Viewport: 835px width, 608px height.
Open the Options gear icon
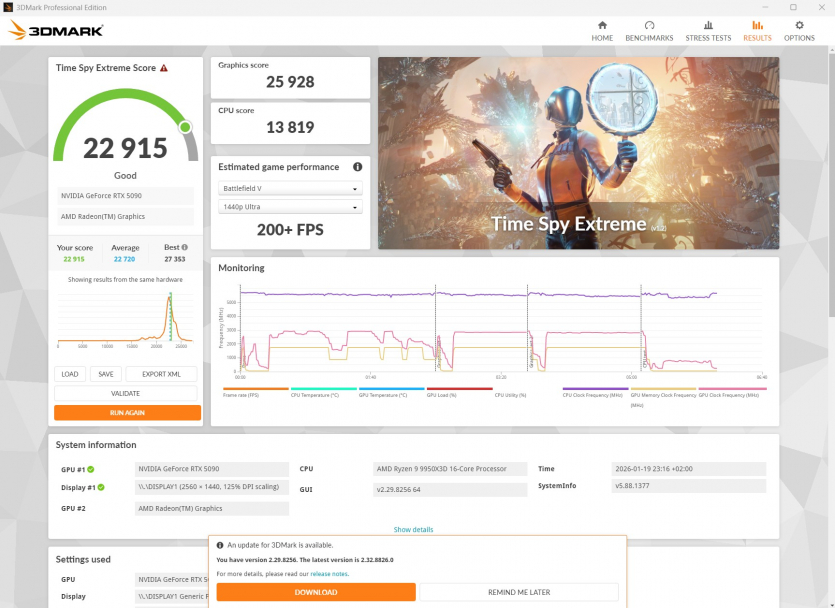click(x=799, y=25)
